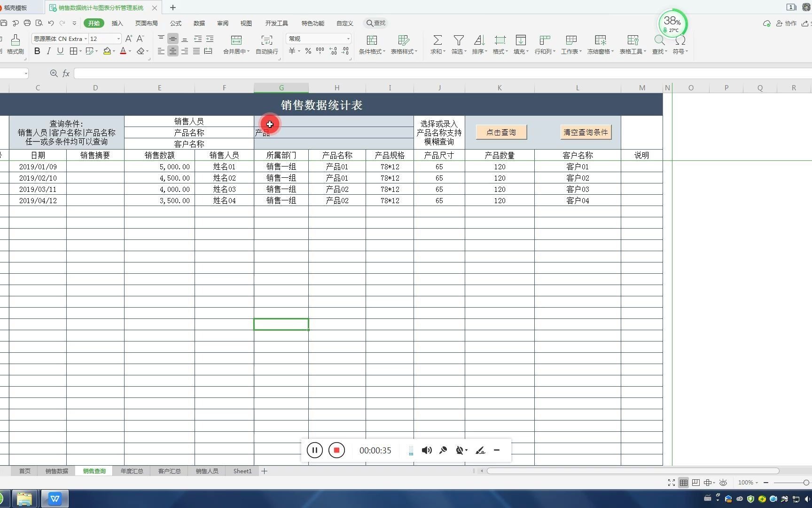This screenshot has height=508, width=812.
Task: Open the 数据 ribbon tab
Action: (199, 23)
